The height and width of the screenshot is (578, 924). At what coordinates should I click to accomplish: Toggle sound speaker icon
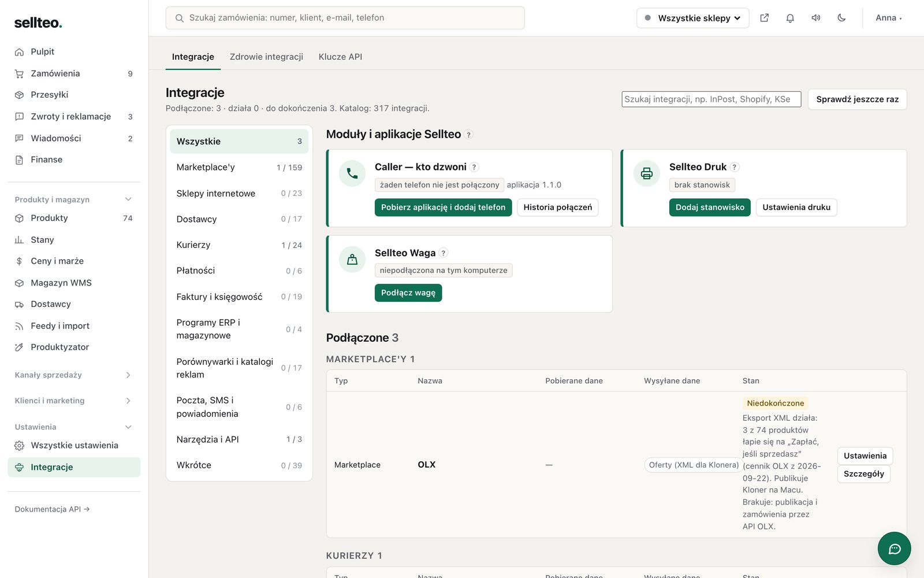tap(816, 18)
